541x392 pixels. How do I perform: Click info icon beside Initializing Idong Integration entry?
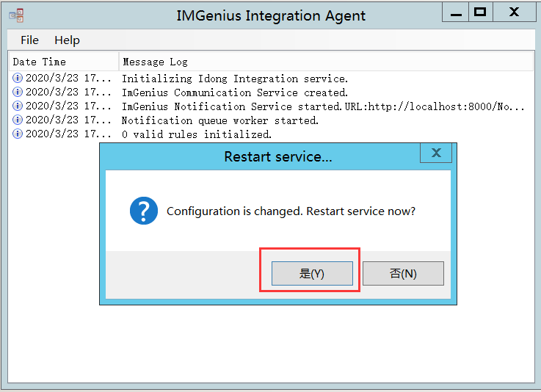click(x=18, y=79)
